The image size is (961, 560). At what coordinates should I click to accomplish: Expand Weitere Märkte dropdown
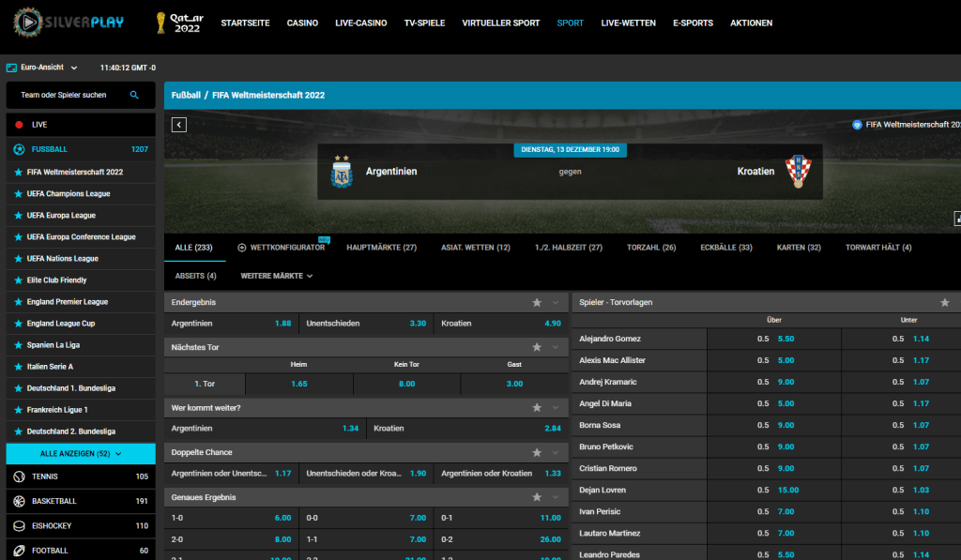[277, 277]
